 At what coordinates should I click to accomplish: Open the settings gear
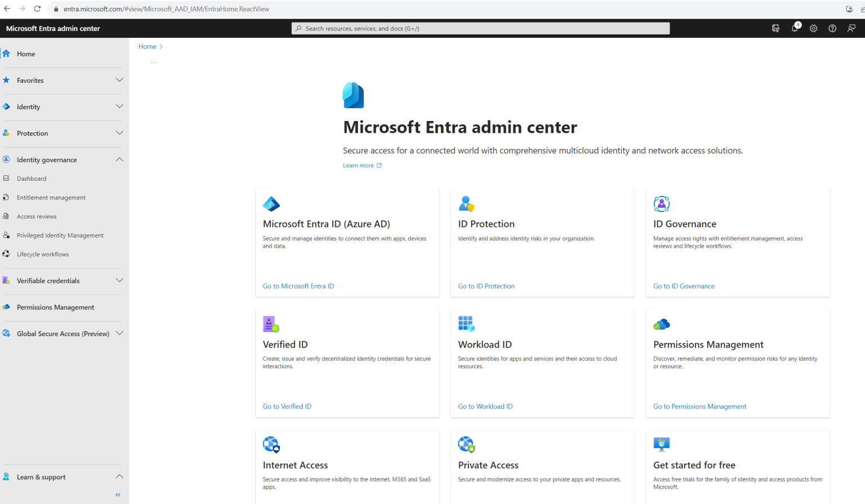click(813, 28)
